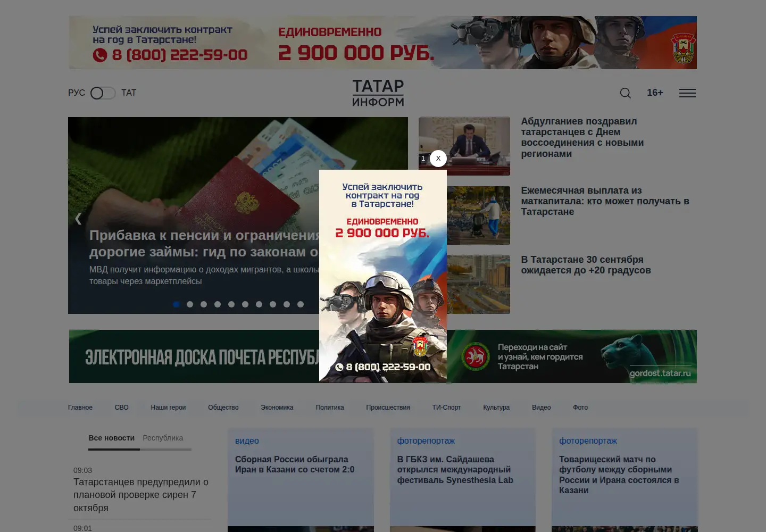The height and width of the screenshot is (532, 766).
Task: Select the seventh carousel dot
Action: coord(259,304)
